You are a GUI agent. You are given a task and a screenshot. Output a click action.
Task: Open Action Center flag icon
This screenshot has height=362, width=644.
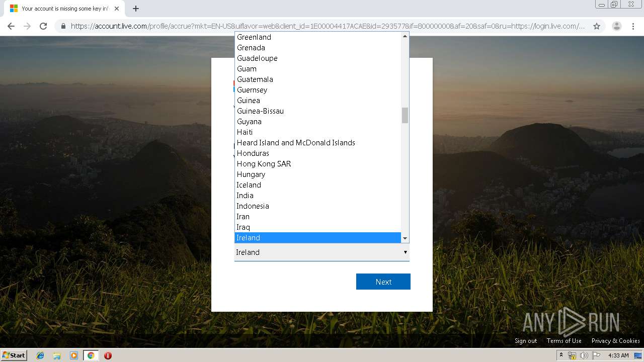(596, 355)
